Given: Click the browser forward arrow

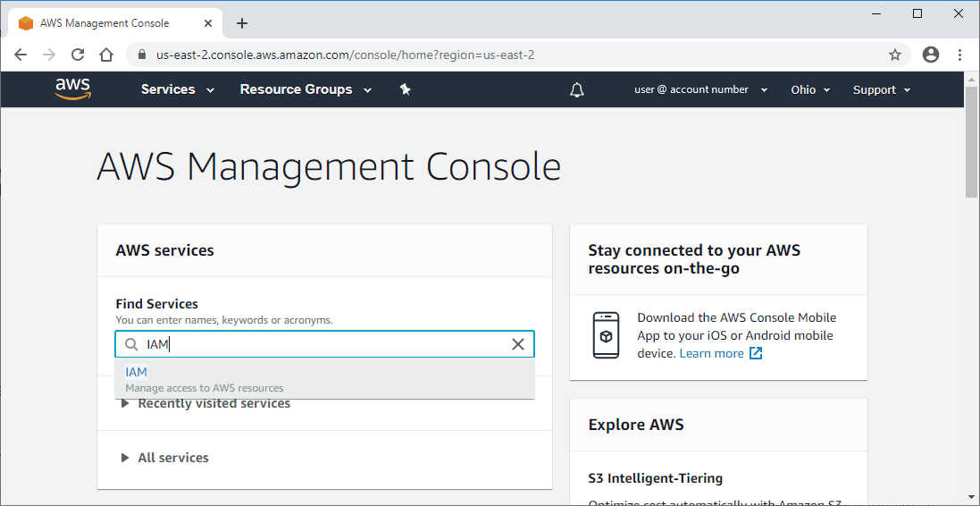Looking at the screenshot, I should [x=49, y=55].
